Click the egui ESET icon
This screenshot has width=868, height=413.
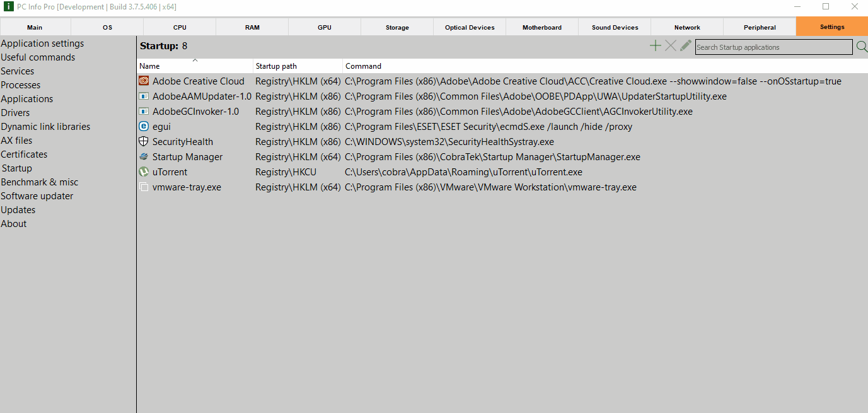click(x=144, y=126)
